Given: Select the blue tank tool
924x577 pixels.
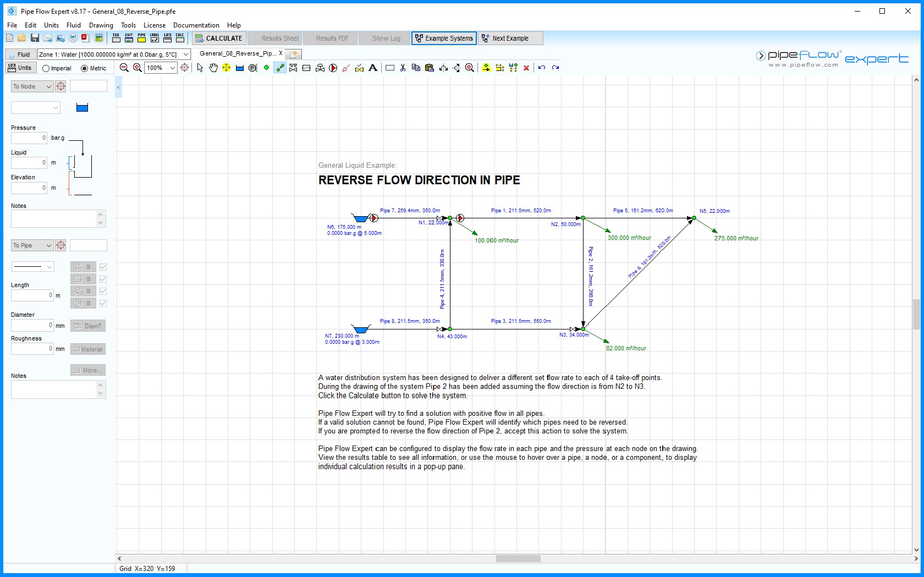Looking at the screenshot, I should pyautogui.click(x=239, y=68).
